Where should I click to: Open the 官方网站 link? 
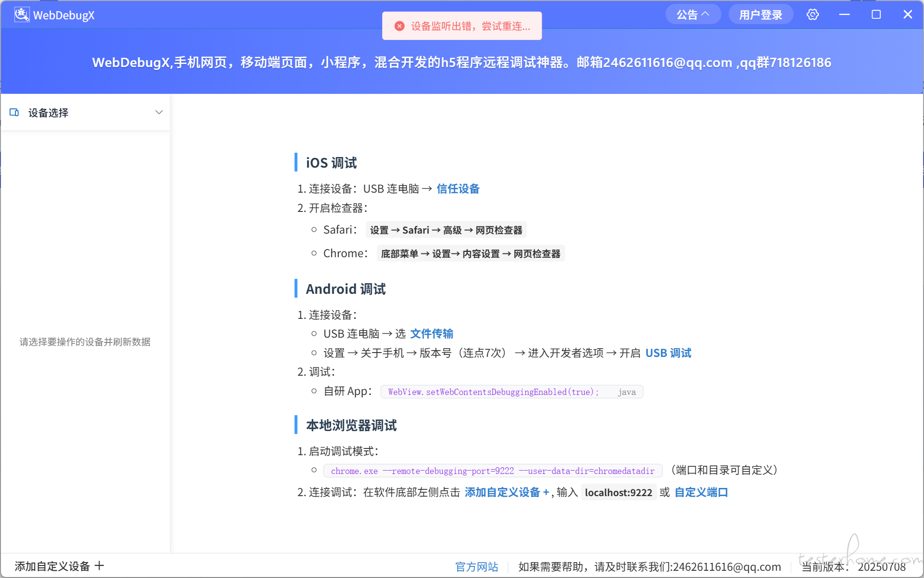click(x=476, y=567)
